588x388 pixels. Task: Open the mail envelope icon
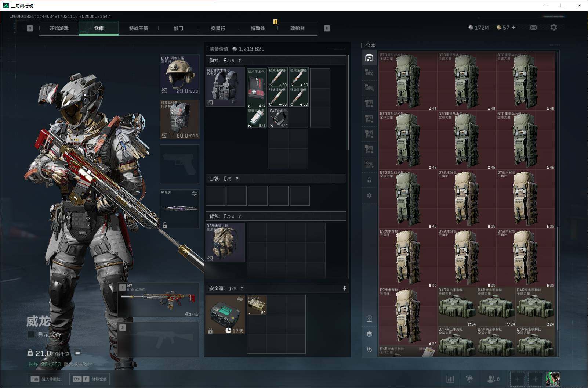tap(533, 28)
